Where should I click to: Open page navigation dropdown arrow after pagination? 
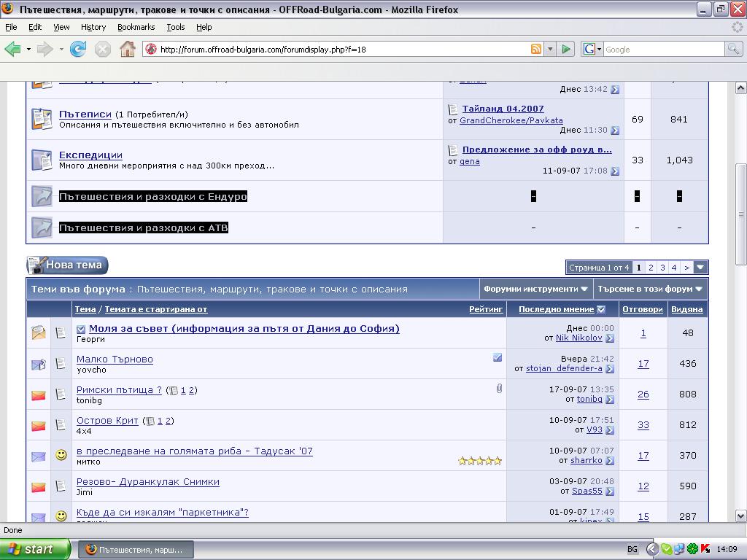point(700,268)
